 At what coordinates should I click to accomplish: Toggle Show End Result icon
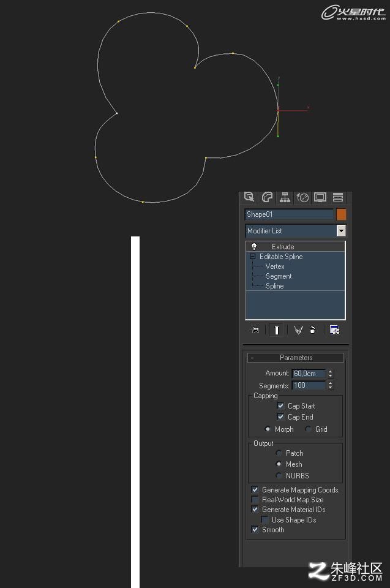[276, 330]
